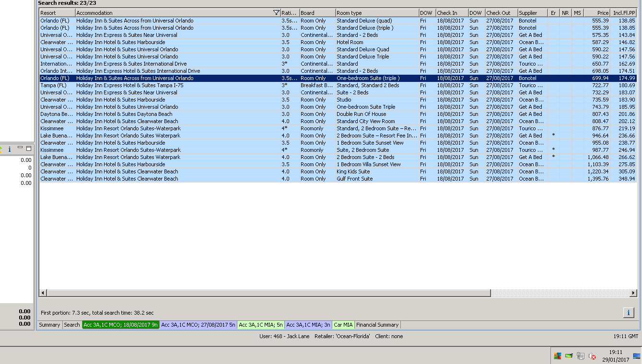Select the Standard Deluxe (triple ) room row
Screen dimensions: 642x364
coord(338,28)
